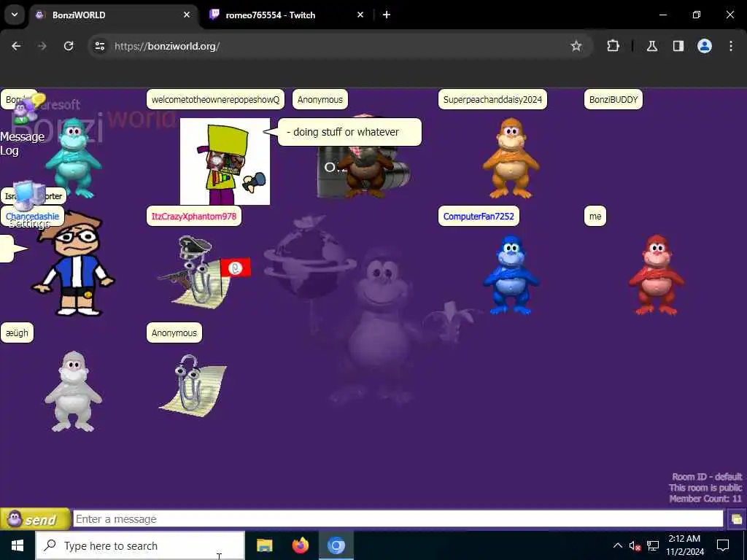Click the muted volume tray icon

point(635,545)
